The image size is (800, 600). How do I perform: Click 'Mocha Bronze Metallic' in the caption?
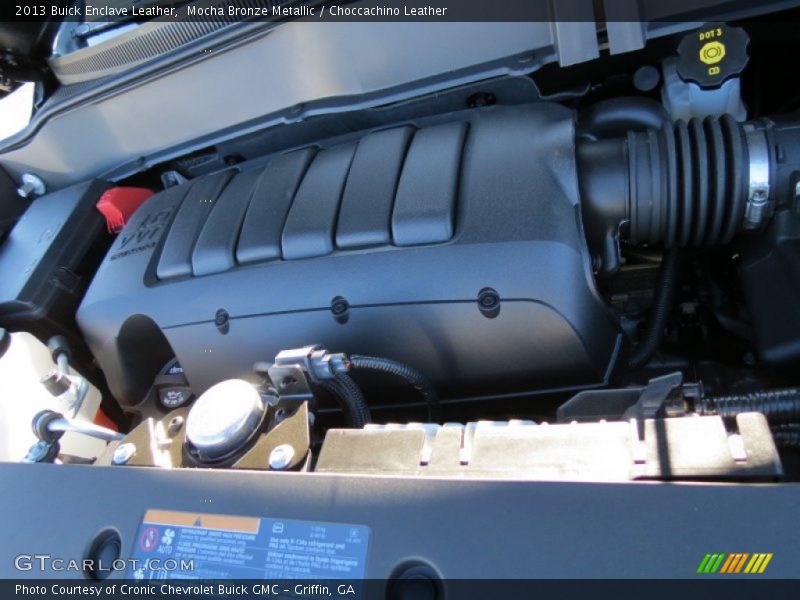click(251, 10)
